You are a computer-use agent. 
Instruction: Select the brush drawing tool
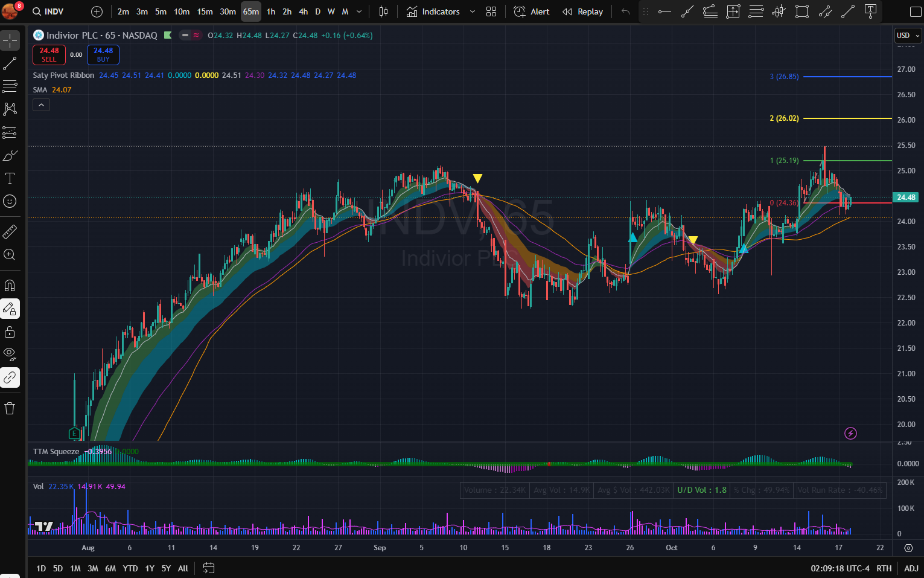(10, 155)
